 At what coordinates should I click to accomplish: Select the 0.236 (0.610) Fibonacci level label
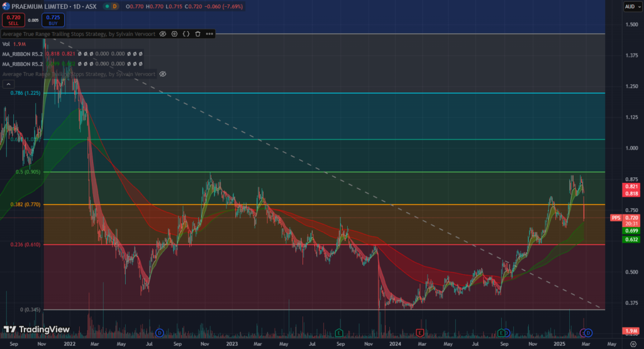pyautogui.click(x=25, y=245)
